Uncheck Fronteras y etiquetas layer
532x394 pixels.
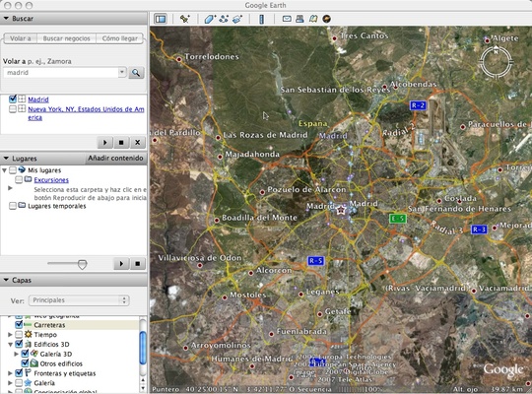[x=19, y=373]
